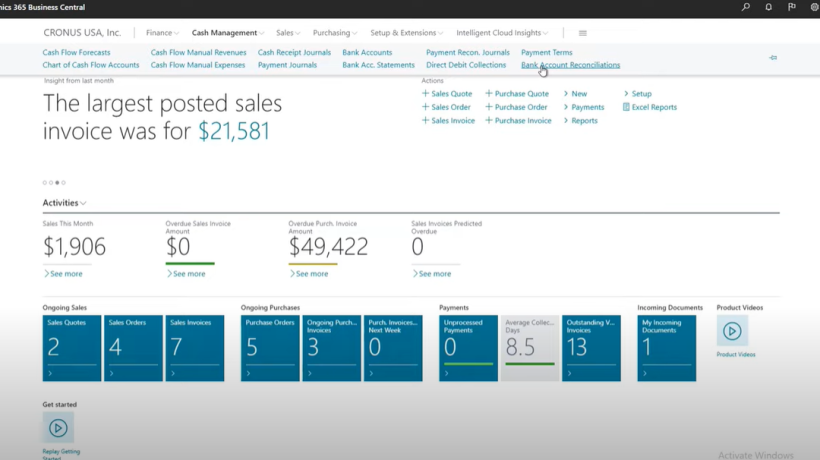Select the last headline carousel dot
Image resolution: width=820 pixels, height=460 pixels.
point(64,182)
